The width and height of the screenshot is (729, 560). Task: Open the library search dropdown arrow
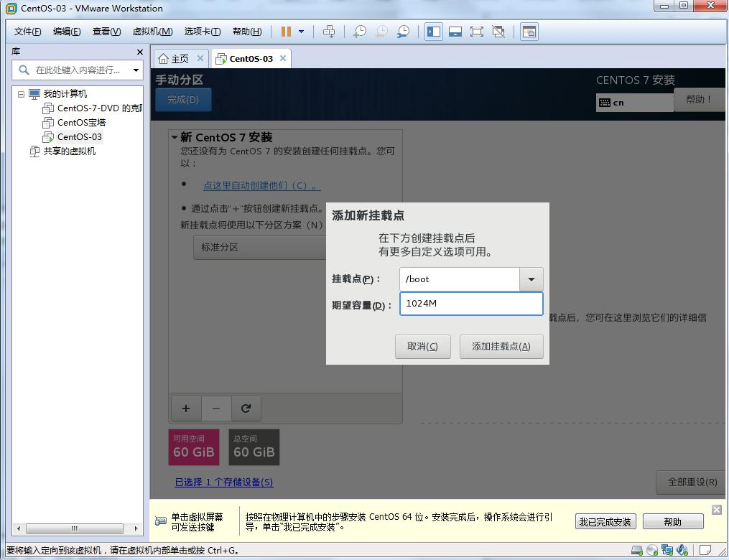tap(136, 70)
